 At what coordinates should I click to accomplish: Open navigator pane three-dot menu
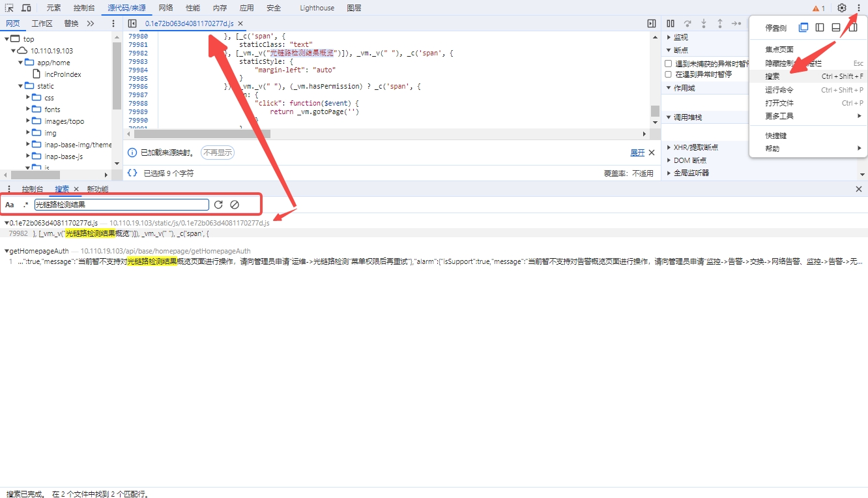(x=113, y=23)
